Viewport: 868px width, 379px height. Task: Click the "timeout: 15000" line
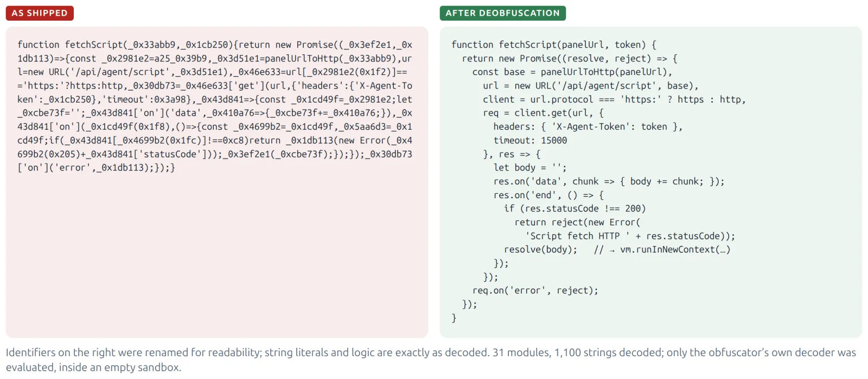click(530, 140)
